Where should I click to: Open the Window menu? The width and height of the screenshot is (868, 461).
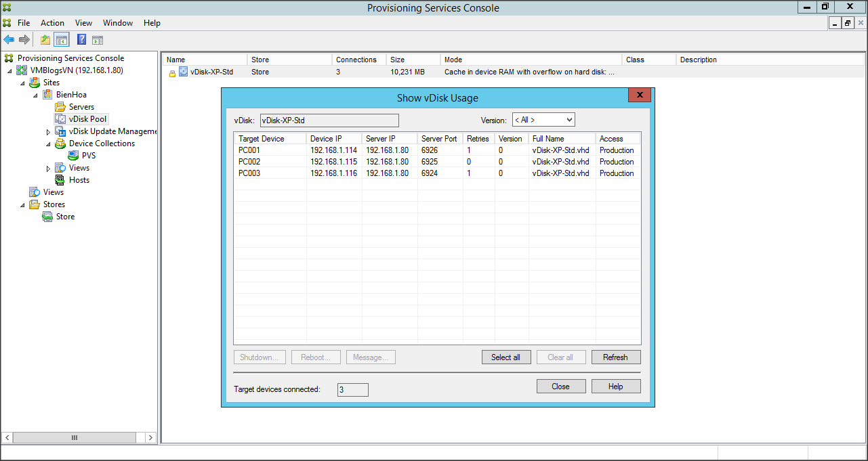[x=118, y=23]
